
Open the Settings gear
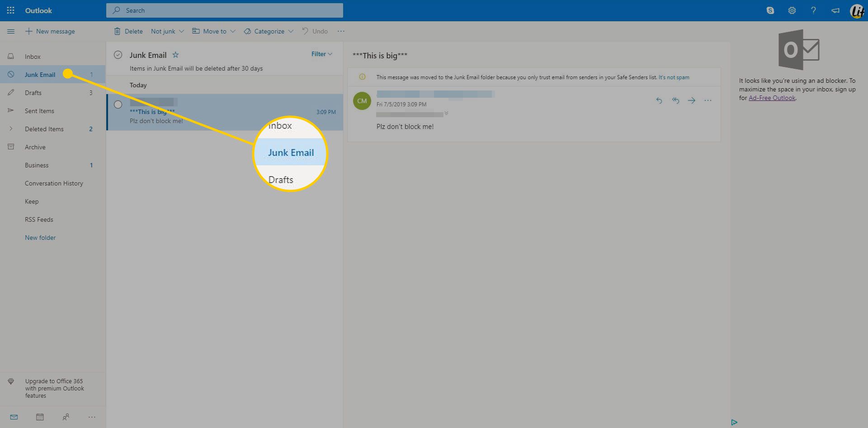click(x=792, y=10)
